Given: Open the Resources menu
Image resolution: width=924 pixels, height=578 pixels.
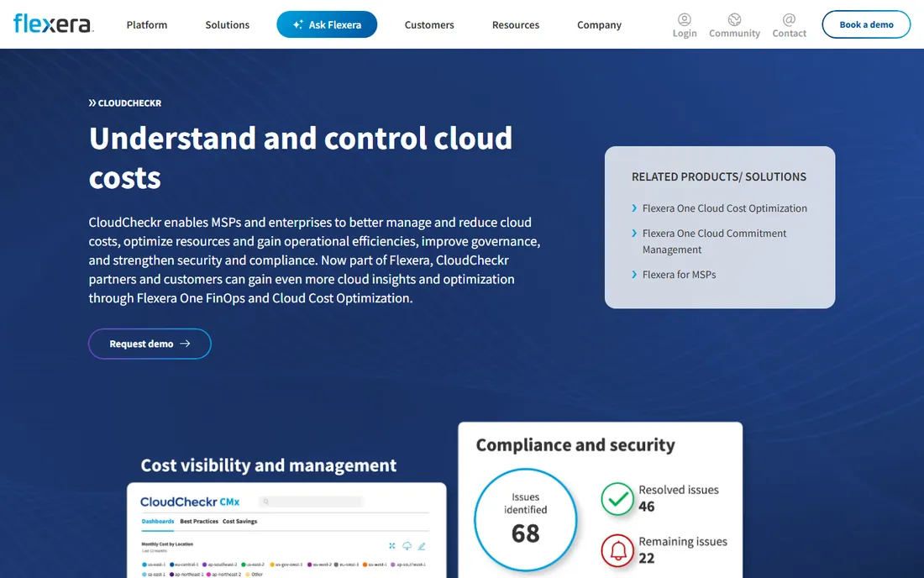Looking at the screenshot, I should tap(516, 24).
